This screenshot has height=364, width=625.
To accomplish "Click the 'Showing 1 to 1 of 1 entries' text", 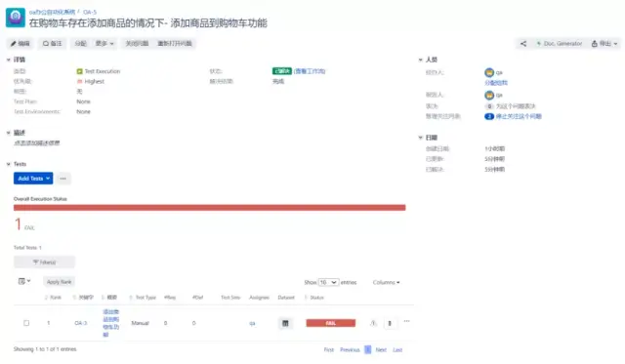I will (x=45, y=349).
